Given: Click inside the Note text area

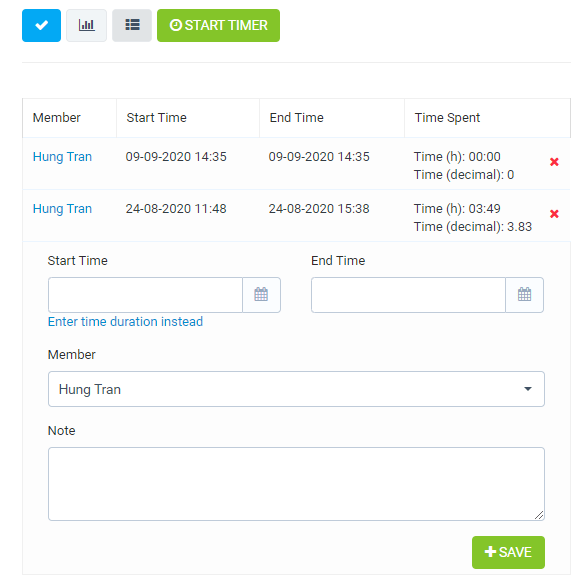Looking at the screenshot, I should pos(296,484).
